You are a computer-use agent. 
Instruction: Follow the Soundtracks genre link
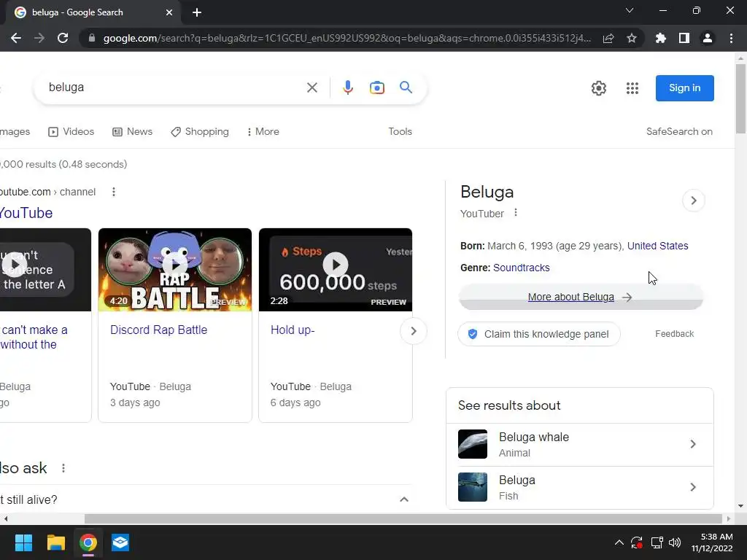tap(521, 268)
